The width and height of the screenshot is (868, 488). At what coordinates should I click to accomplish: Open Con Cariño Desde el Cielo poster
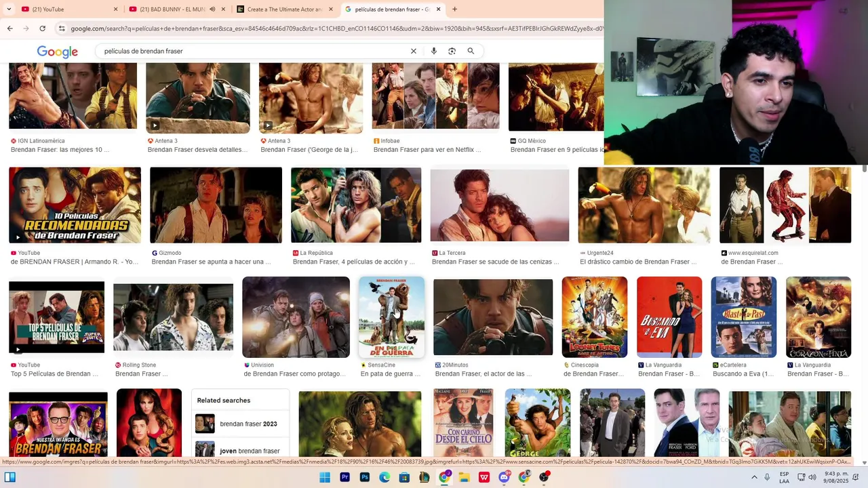click(x=463, y=423)
